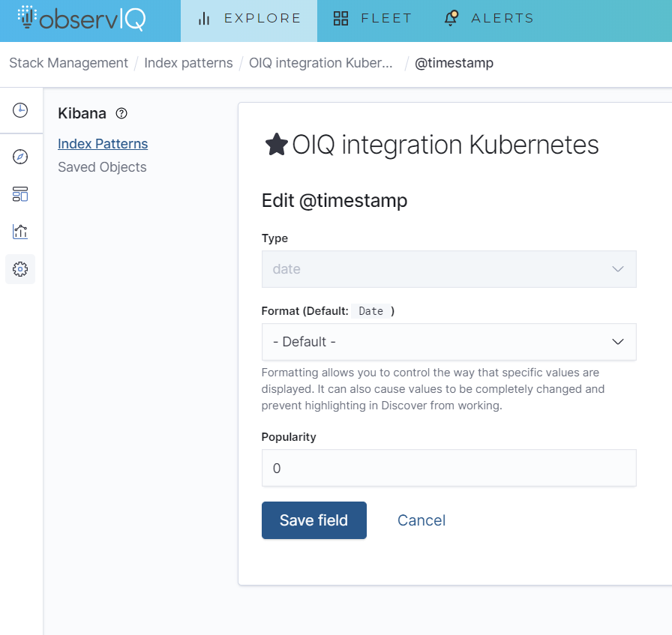Open Management gear icon in sidebar
This screenshot has width=672, height=635.
pyautogui.click(x=20, y=269)
